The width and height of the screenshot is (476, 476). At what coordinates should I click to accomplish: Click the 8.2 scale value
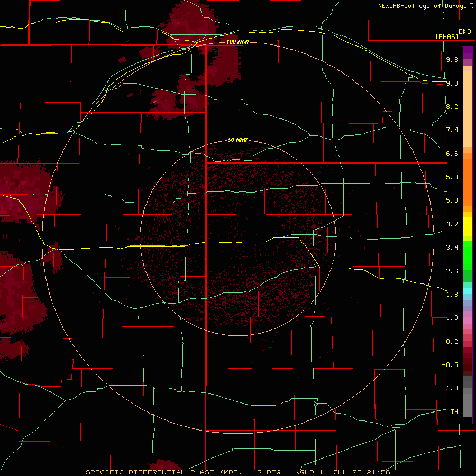452,106
